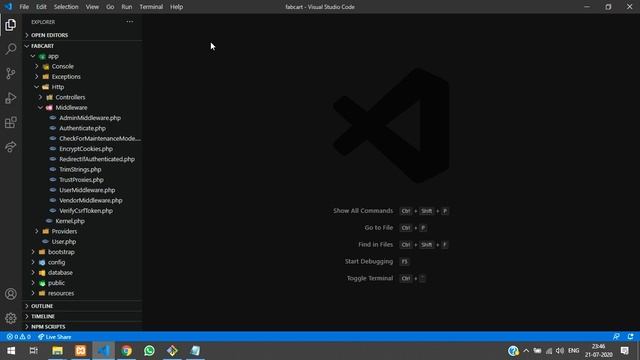The image size is (640, 360).
Task: Open the Run menu
Action: (127, 7)
